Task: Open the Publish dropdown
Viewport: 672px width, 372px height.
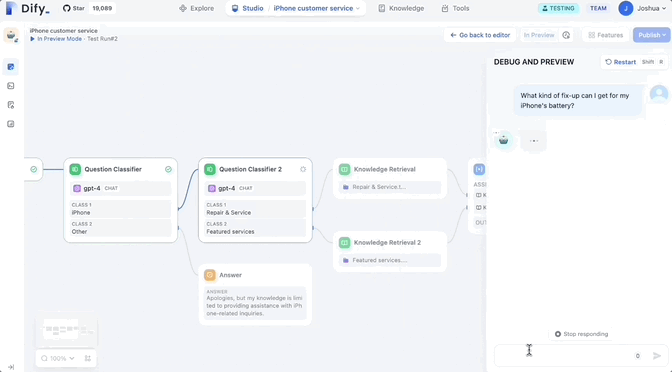Action: tap(652, 35)
